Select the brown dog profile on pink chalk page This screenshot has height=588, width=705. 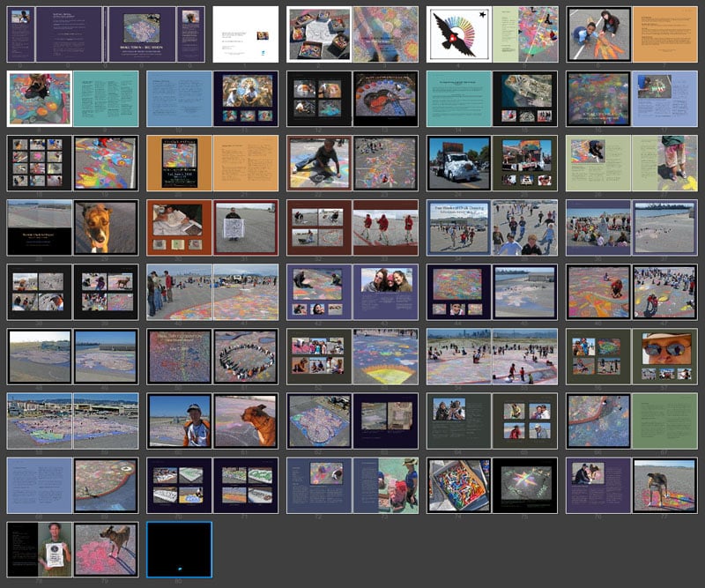point(246,421)
